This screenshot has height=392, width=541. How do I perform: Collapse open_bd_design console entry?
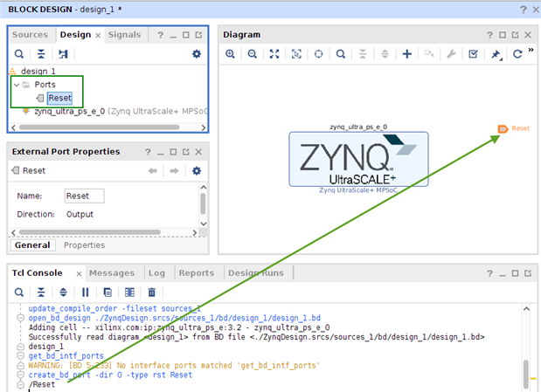[x=21, y=318]
